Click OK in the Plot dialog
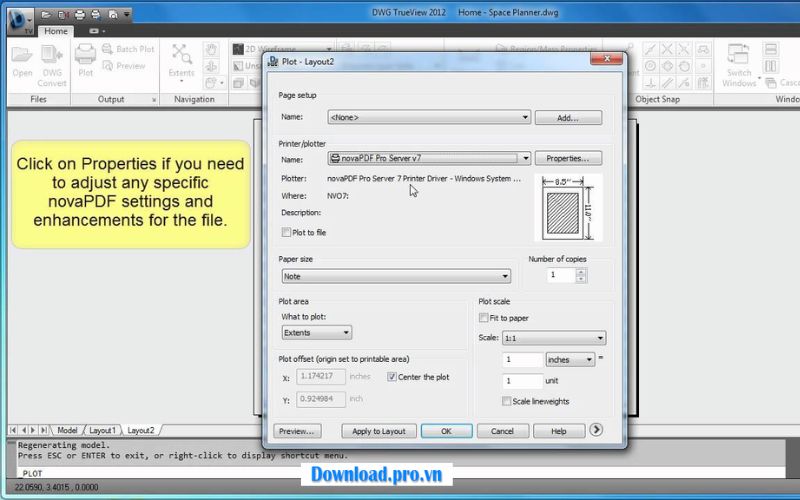This screenshot has height=500, width=800. (x=446, y=431)
